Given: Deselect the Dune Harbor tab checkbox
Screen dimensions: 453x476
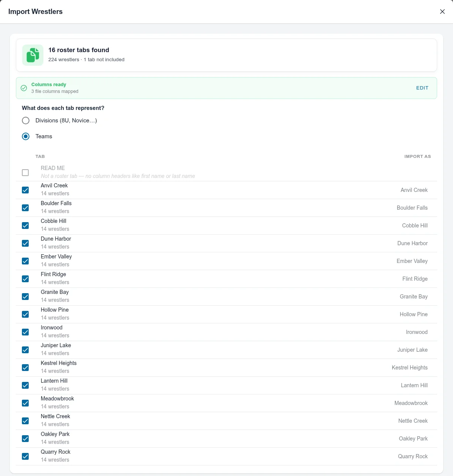Looking at the screenshot, I should [25, 243].
